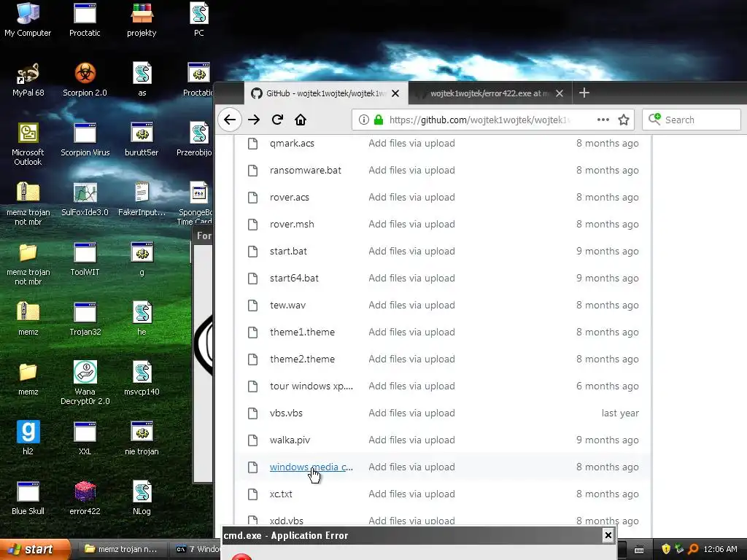The height and width of the screenshot is (560, 747).
Task: Open start.bat file link
Action: click(x=288, y=252)
